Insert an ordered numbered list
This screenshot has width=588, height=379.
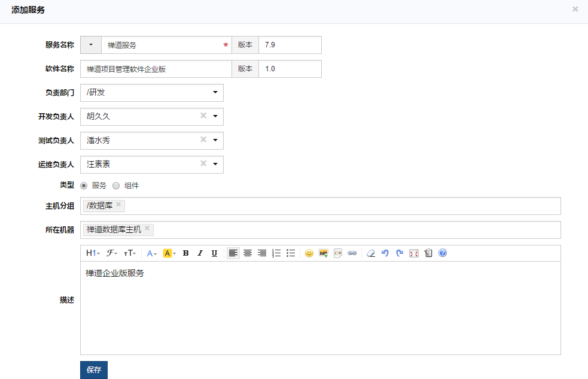click(x=276, y=253)
